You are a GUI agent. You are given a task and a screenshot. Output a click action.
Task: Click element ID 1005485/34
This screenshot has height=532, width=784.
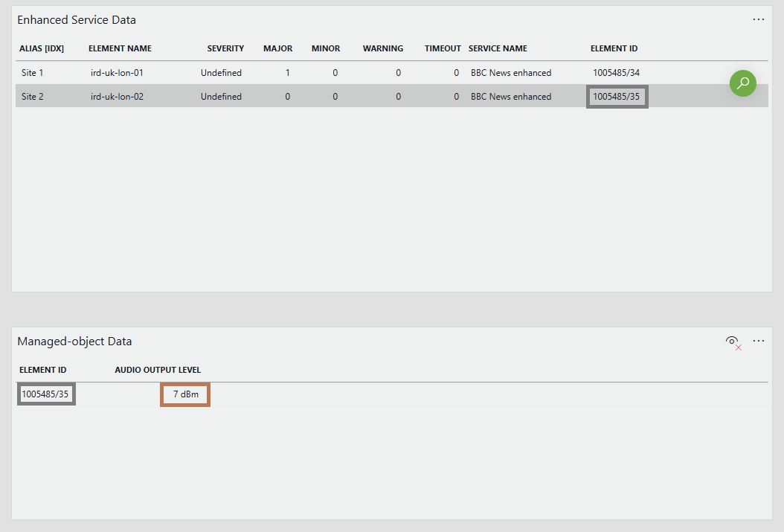[616, 72]
